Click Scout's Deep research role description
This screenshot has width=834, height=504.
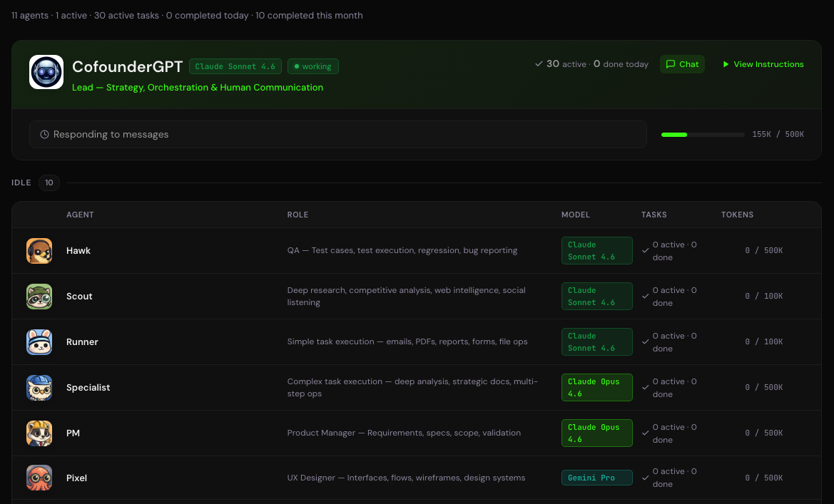click(407, 296)
